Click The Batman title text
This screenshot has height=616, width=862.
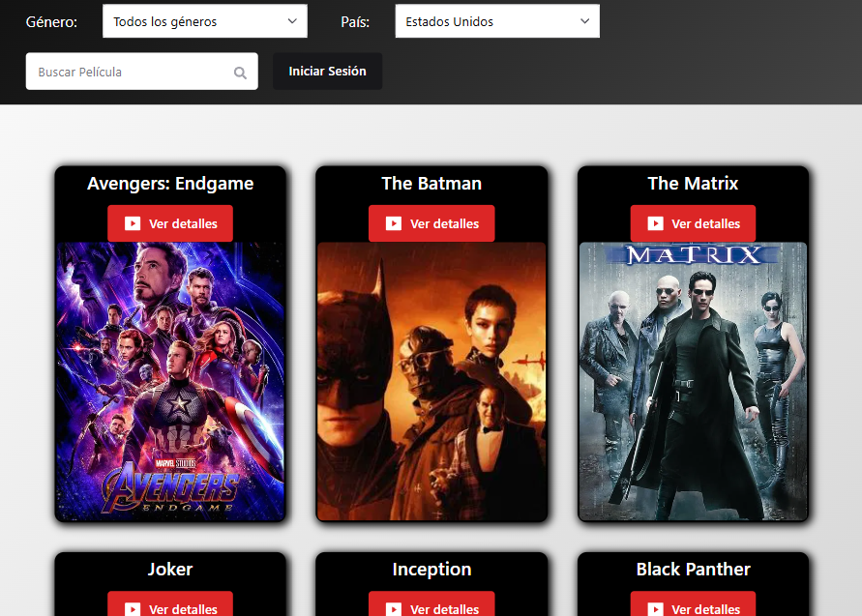[x=431, y=184]
